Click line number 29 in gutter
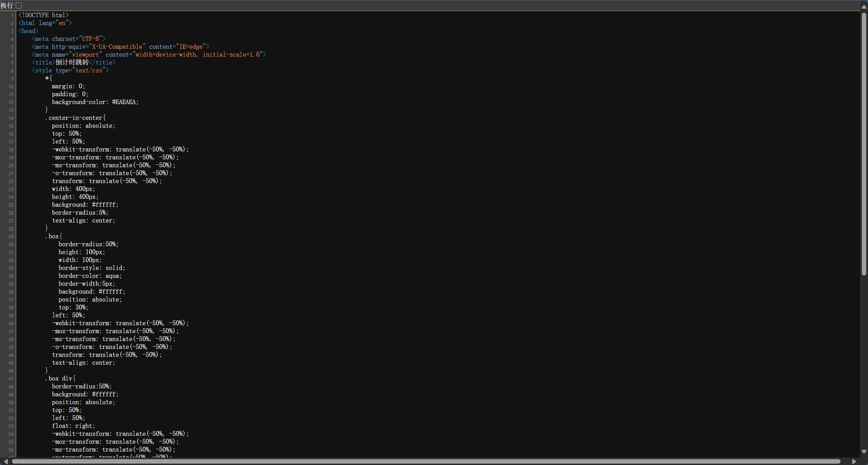868x465 pixels. (11, 237)
